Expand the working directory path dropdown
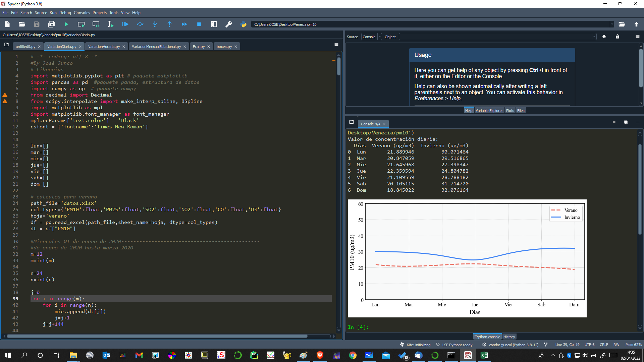The width and height of the screenshot is (644, 362). point(612,24)
